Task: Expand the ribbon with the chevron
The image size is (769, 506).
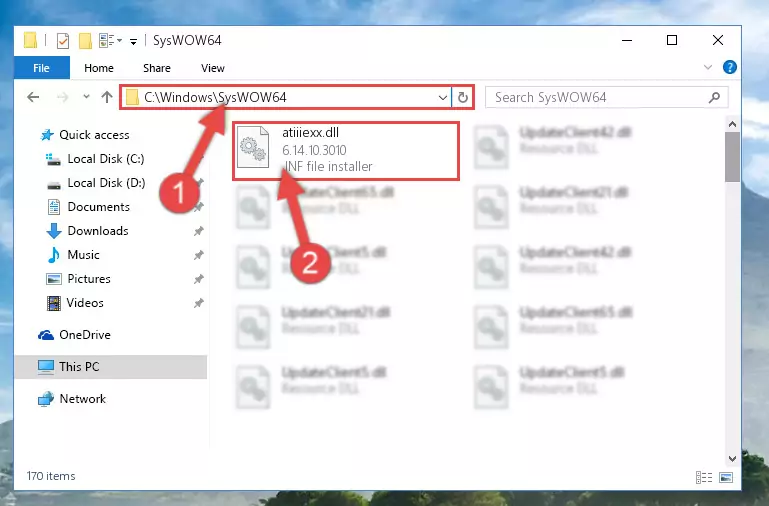Action: coord(708,67)
